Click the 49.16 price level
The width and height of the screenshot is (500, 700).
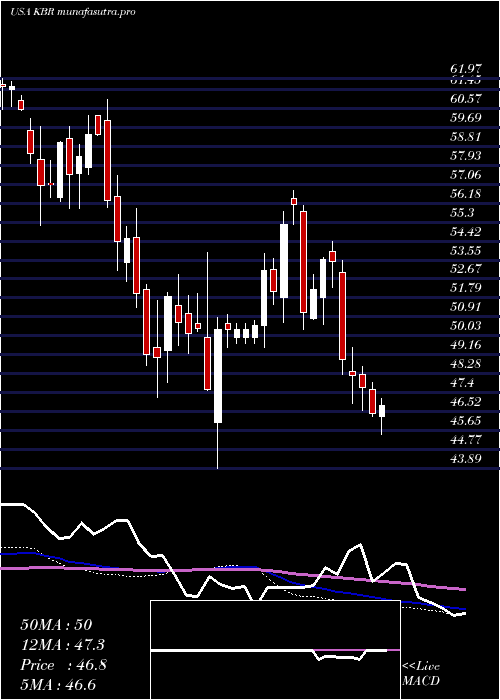coord(466,345)
